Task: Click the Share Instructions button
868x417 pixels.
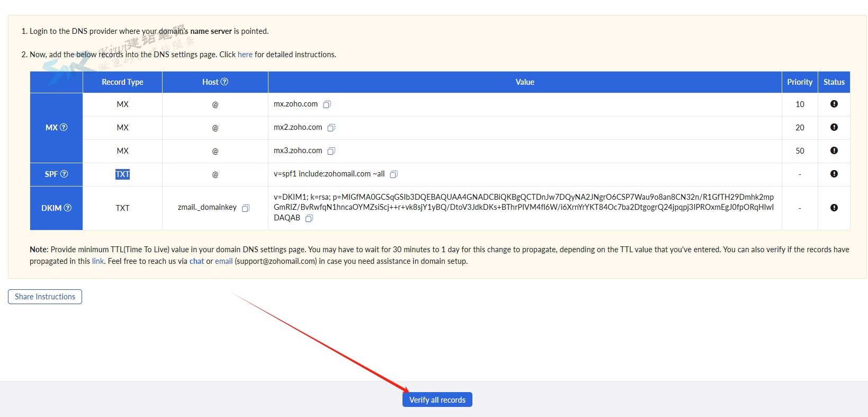Action: click(x=45, y=297)
